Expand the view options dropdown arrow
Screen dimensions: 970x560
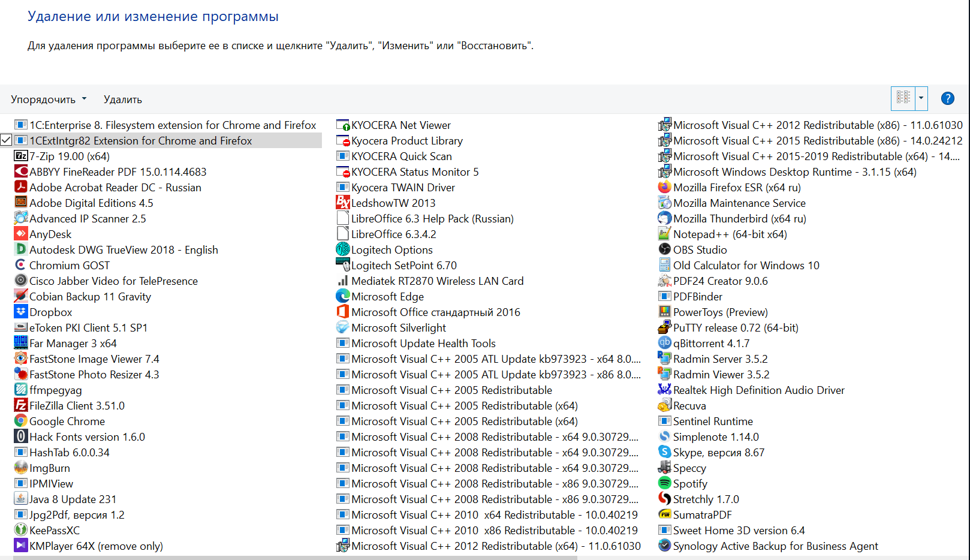click(921, 98)
